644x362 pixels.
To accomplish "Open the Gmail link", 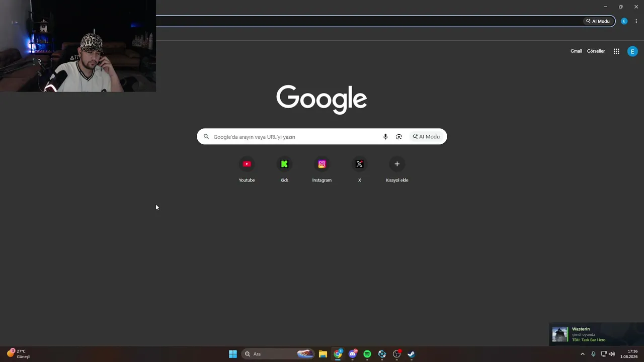I will click(576, 51).
